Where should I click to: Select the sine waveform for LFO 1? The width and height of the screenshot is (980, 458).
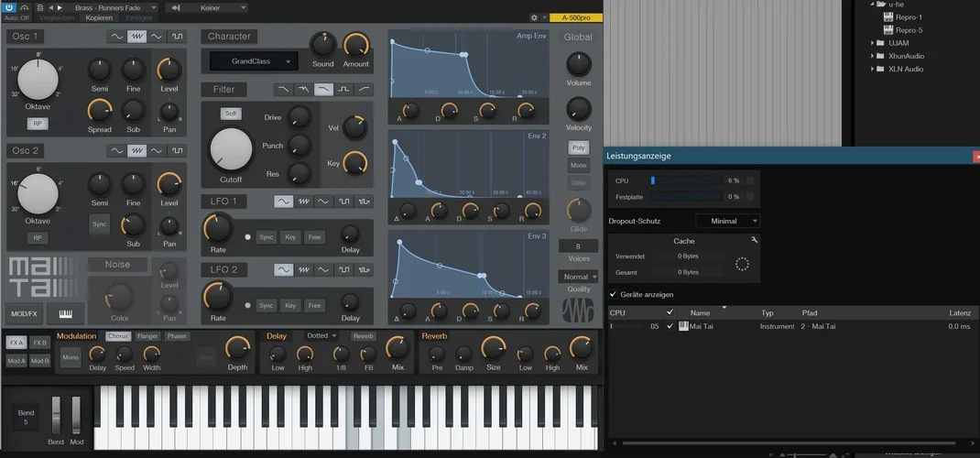click(283, 202)
